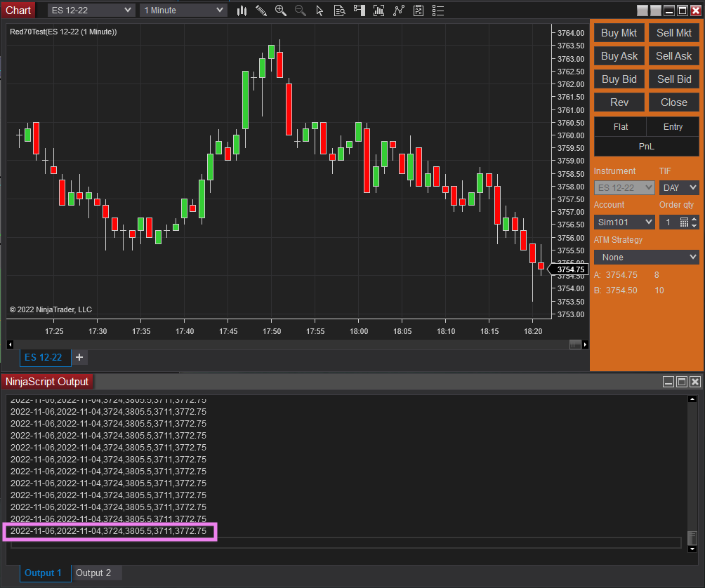Open the ATM Strategy None dropdown
This screenshot has height=588, width=705.
click(646, 258)
